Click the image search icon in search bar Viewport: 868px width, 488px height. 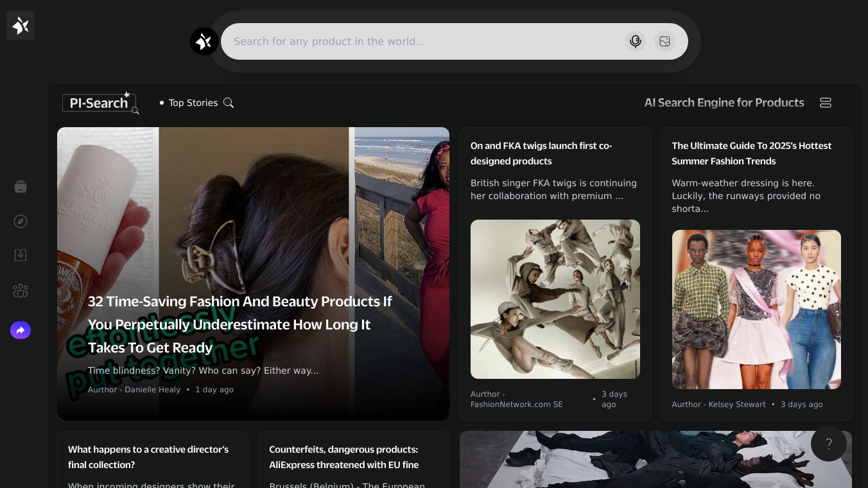click(x=664, y=41)
